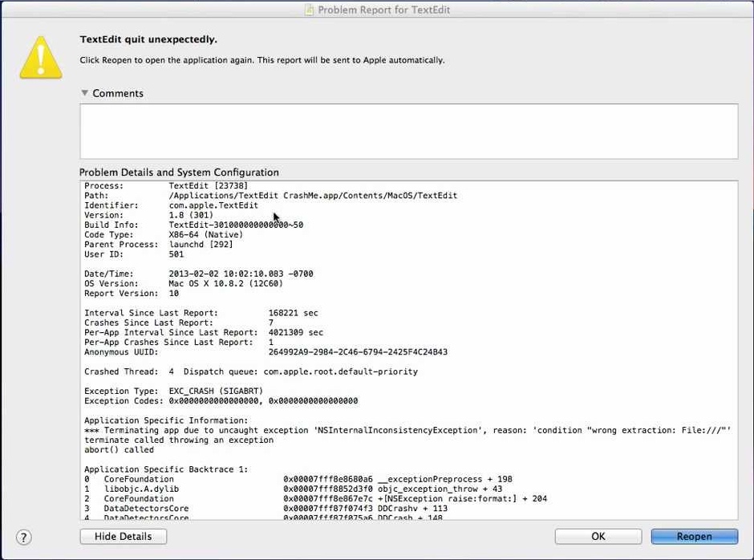Hide Details of the problem report
Image resolution: width=754 pixels, height=560 pixels.
[x=123, y=537]
